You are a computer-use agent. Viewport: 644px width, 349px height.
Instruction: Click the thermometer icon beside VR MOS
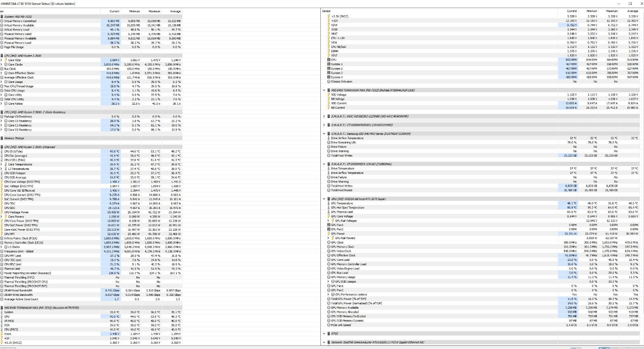click(2, 321)
